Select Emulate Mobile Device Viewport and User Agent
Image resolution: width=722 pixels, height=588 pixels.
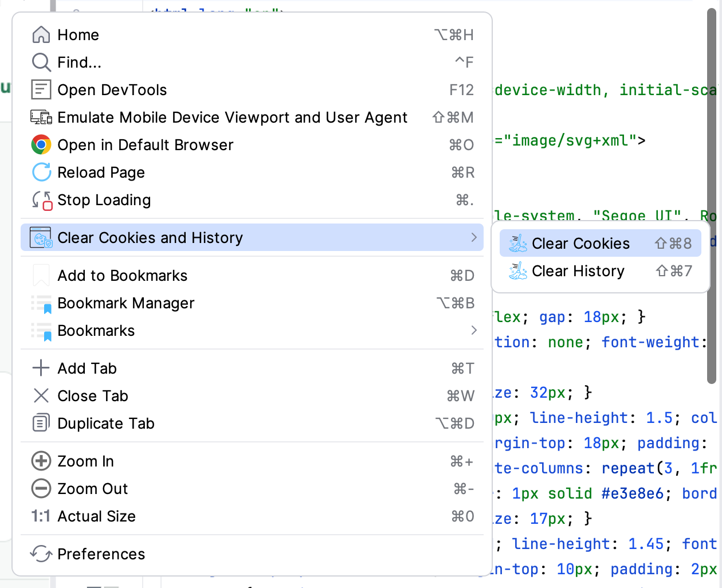(252, 117)
